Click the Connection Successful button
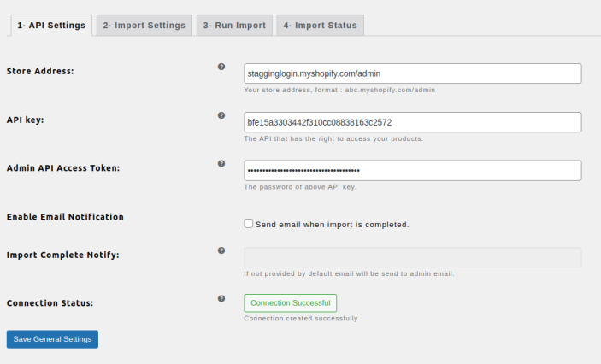 pos(290,302)
